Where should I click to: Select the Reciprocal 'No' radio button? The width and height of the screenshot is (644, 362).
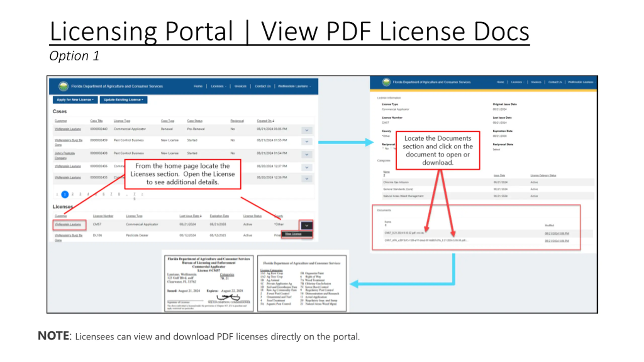[383, 148]
